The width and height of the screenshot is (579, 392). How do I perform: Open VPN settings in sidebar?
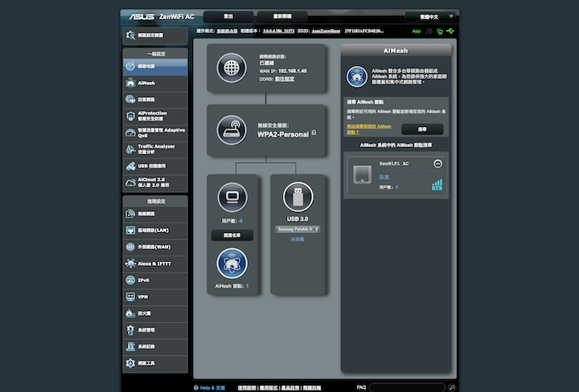click(155, 297)
